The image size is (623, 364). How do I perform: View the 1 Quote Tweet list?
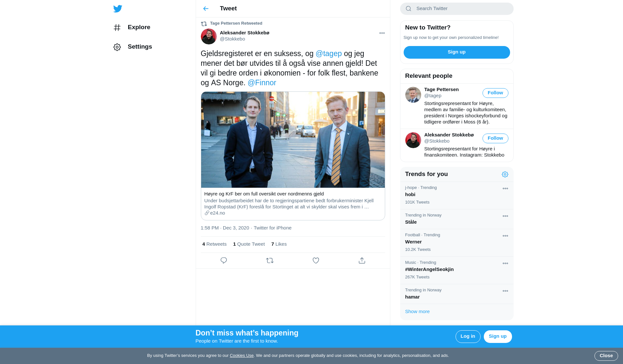tap(249, 244)
